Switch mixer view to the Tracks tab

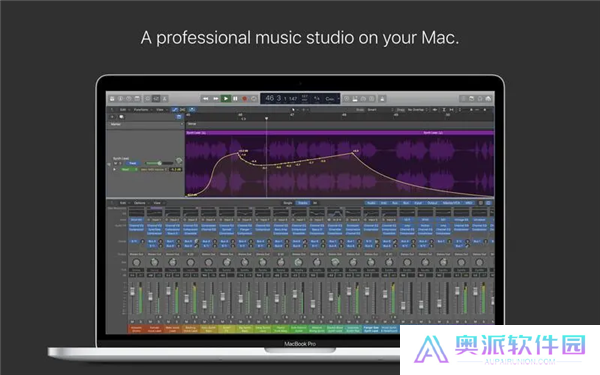click(303, 203)
